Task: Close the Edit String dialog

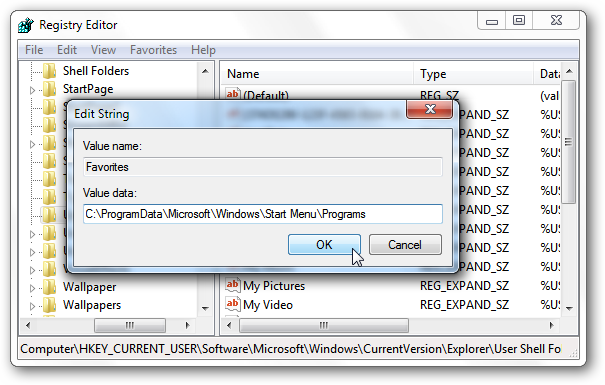Action: pyautogui.click(x=430, y=110)
